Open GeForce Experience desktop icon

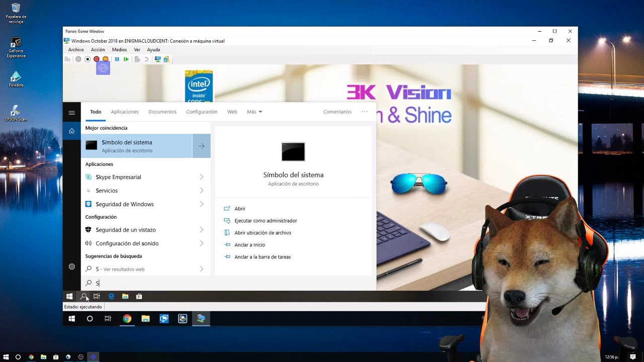(16, 48)
